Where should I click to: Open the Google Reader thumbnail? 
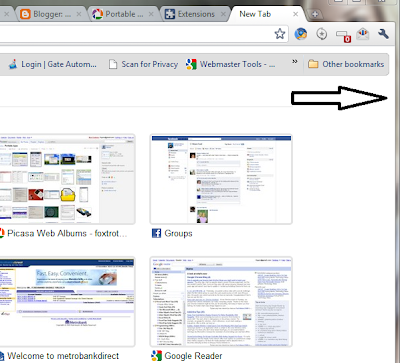tap(221, 302)
